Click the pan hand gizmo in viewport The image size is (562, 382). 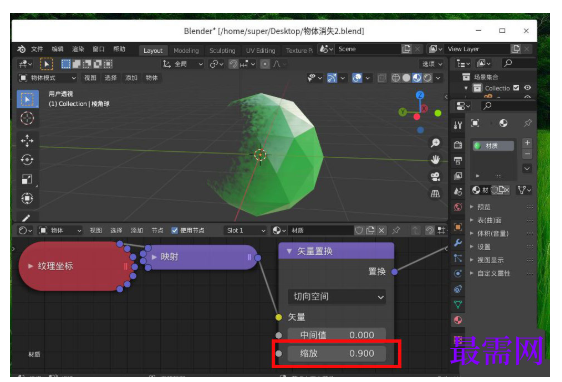(x=435, y=160)
